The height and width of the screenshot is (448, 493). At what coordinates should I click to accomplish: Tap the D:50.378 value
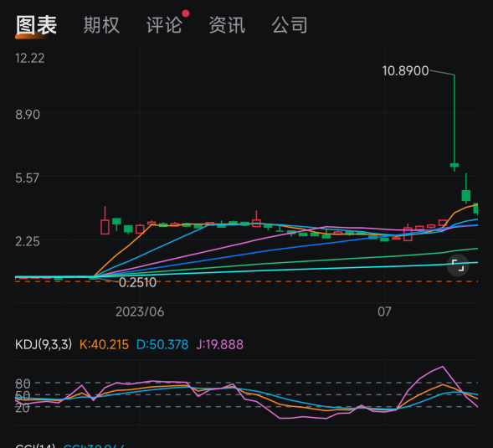click(162, 344)
